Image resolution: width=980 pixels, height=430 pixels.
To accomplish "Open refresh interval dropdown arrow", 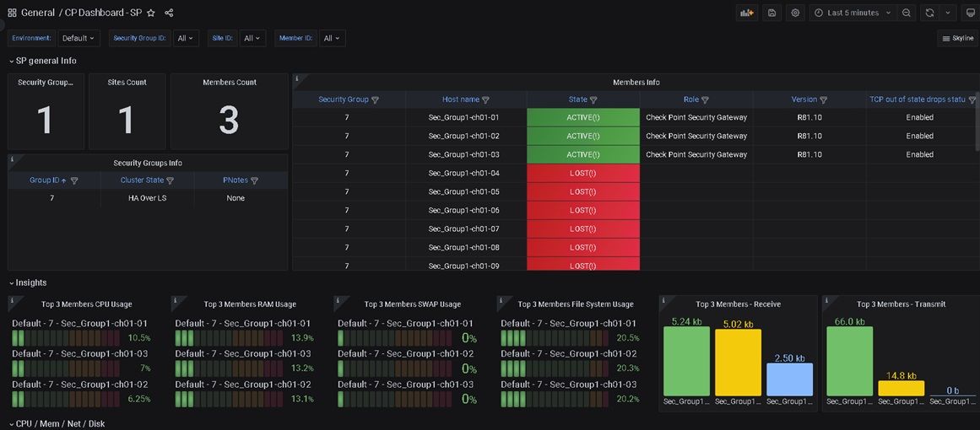I will point(947,13).
